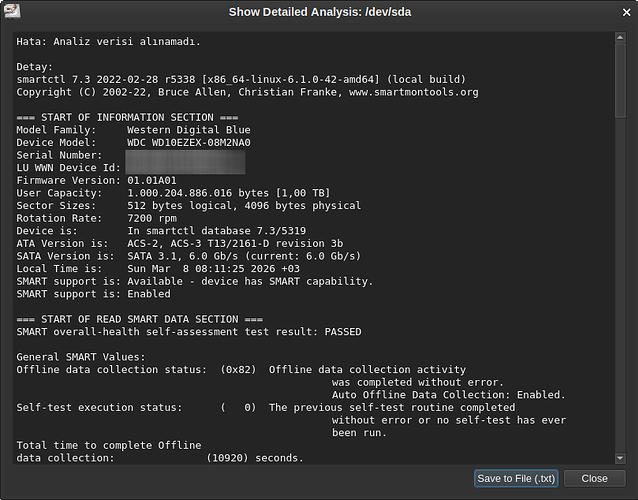
Task: Close the dialog with the title bar X
Action: (x=624, y=12)
